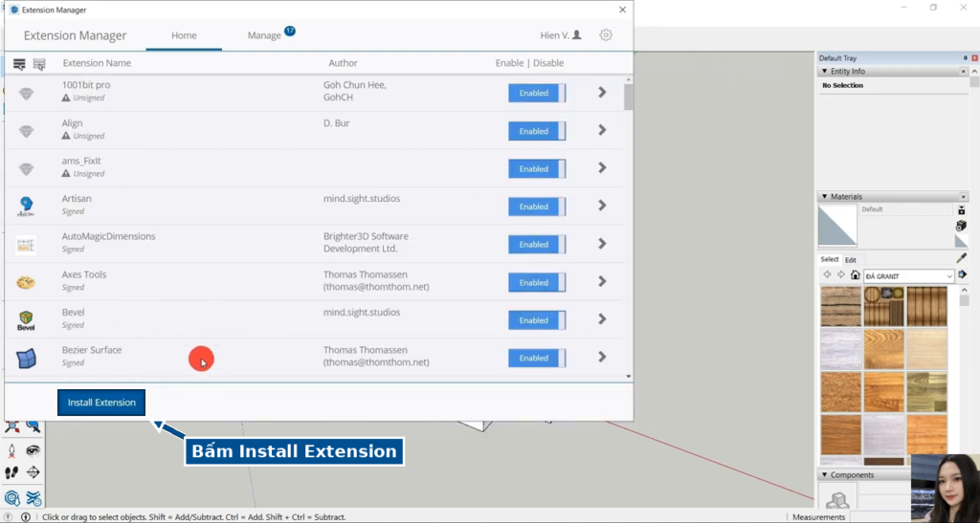Click the Bezier Surface icon
Image resolution: width=980 pixels, height=523 pixels.
tap(26, 359)
